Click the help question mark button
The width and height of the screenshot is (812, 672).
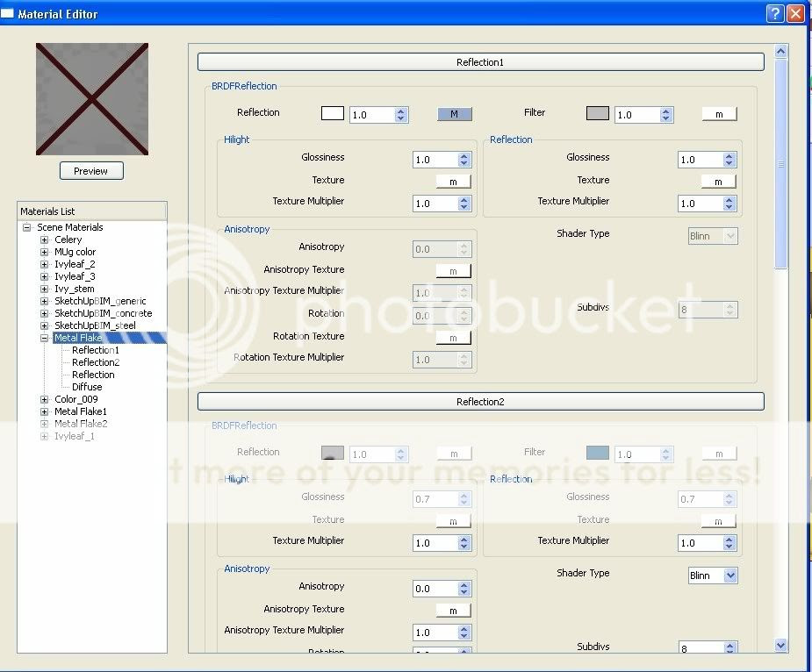point(775,13)
